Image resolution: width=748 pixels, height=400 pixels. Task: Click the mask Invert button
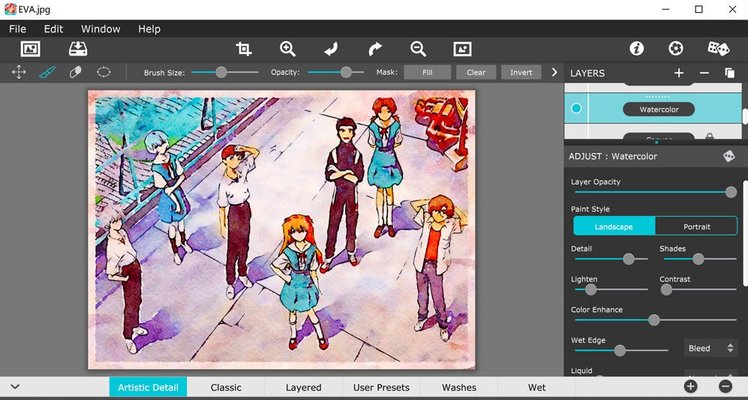521,72
